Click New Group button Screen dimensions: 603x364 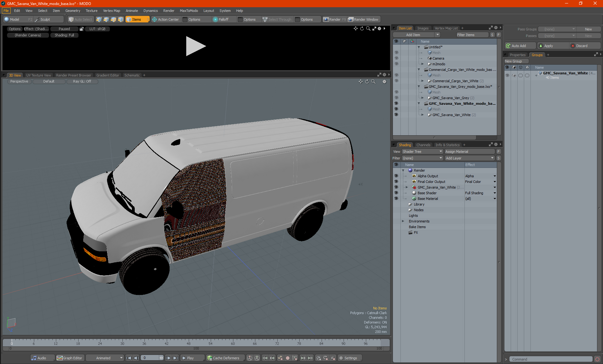click(x=516, y=61)
